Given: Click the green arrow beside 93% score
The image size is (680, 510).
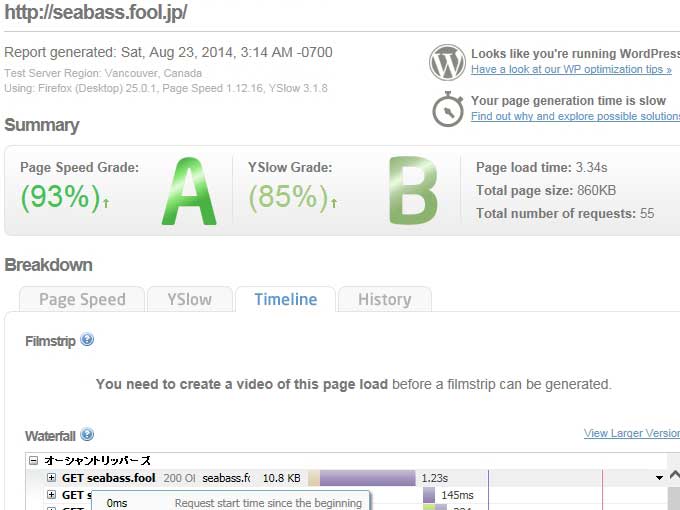Looking at the screenshot, I should tap(106, 203).
